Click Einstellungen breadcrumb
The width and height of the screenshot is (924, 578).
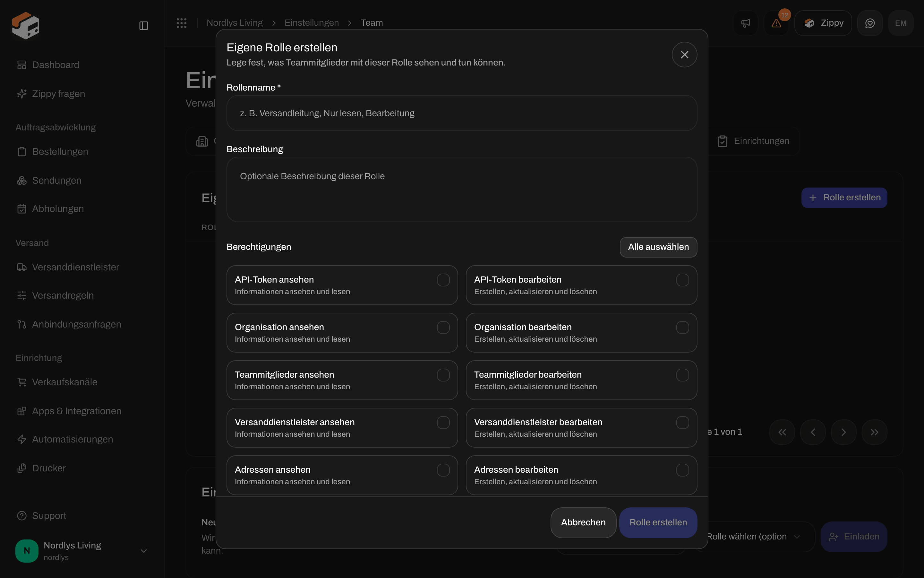pyautogui.click(x=312, y=23)
